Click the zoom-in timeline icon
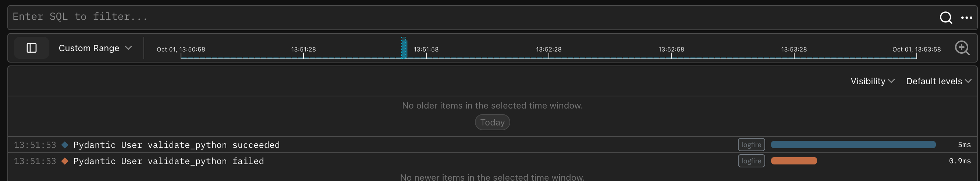 962,48
